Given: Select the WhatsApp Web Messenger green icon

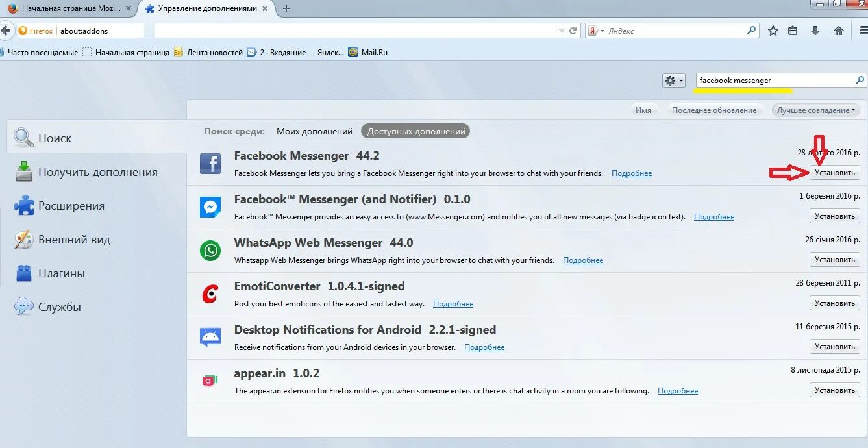Looking at the screenshot, I should (x=210, y=251).
